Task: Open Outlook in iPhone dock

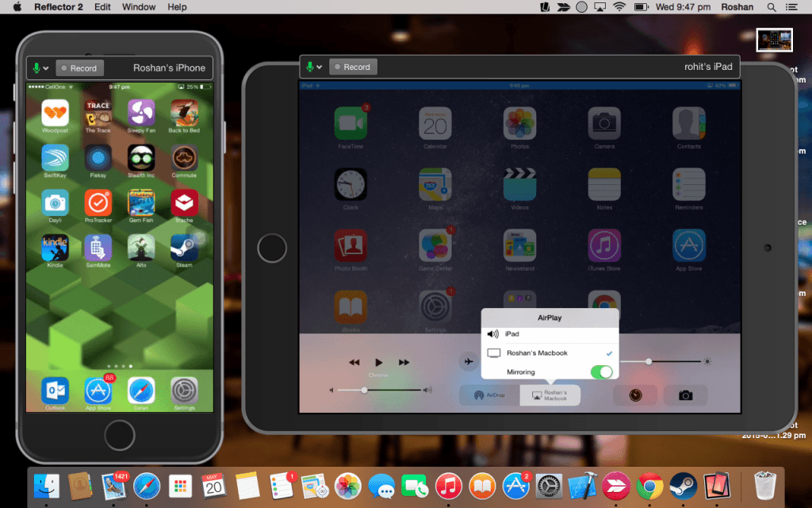Action: coord(55,390)
